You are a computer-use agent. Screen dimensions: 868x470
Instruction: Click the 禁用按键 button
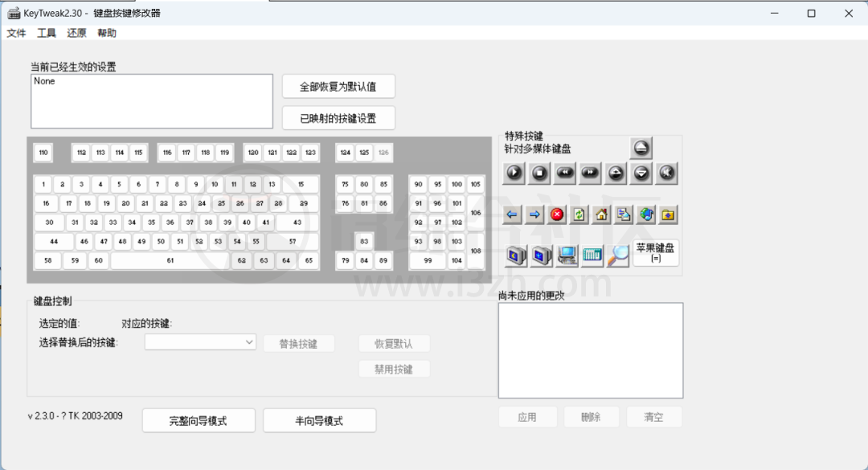tap(394, 370)
